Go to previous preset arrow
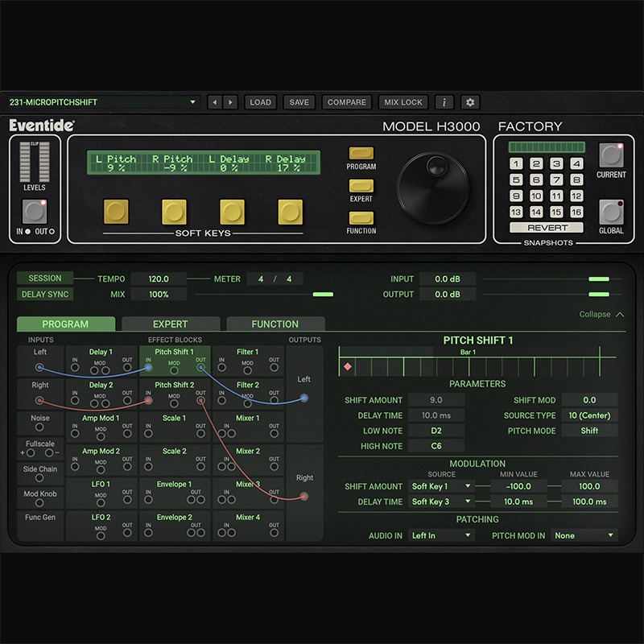This screenshot has height=644, width=644. pyautogui.click(x=215, y=102)
